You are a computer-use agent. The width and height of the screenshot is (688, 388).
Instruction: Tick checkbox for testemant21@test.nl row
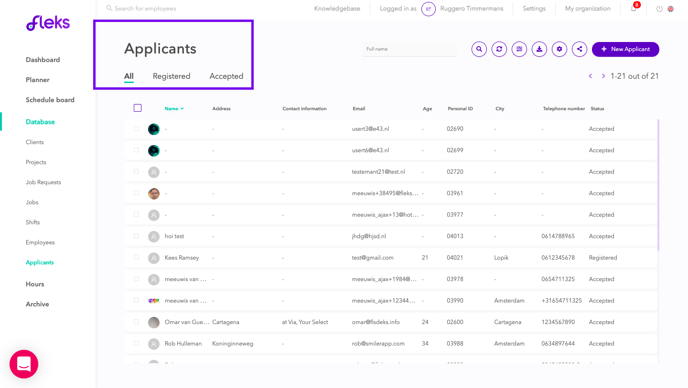click(136, 172)
